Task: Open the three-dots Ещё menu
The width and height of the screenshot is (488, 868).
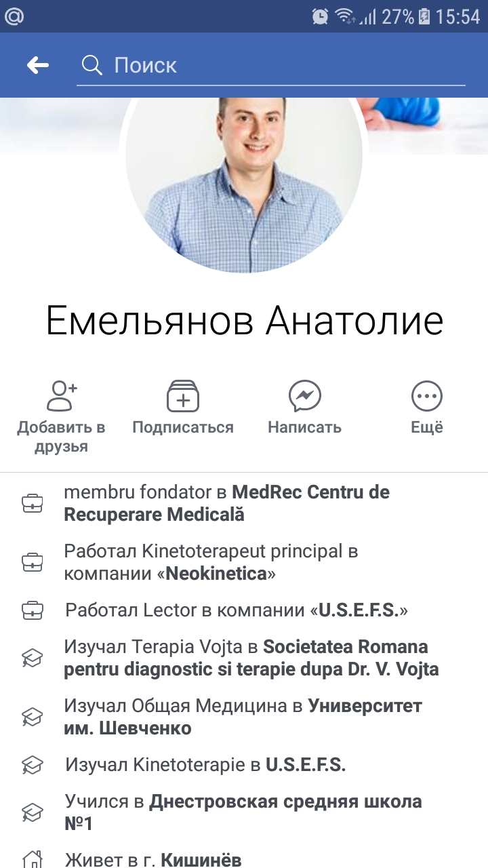Action: [x=427, y=396]
